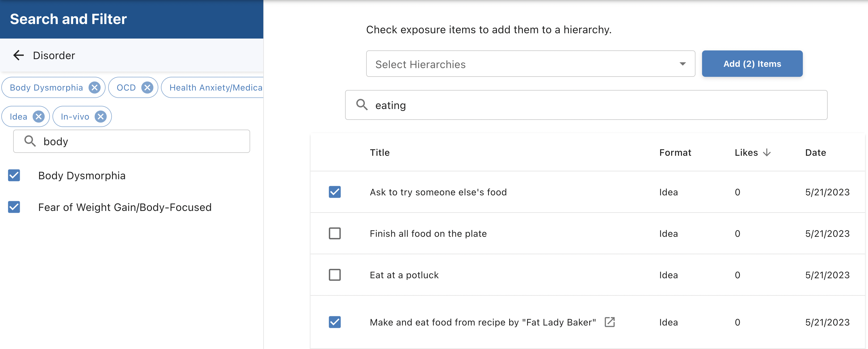The height and width of the screenshot is (349, 868).
Task: Open the Select Hierarchies dropdown
Action: point(526,64)
